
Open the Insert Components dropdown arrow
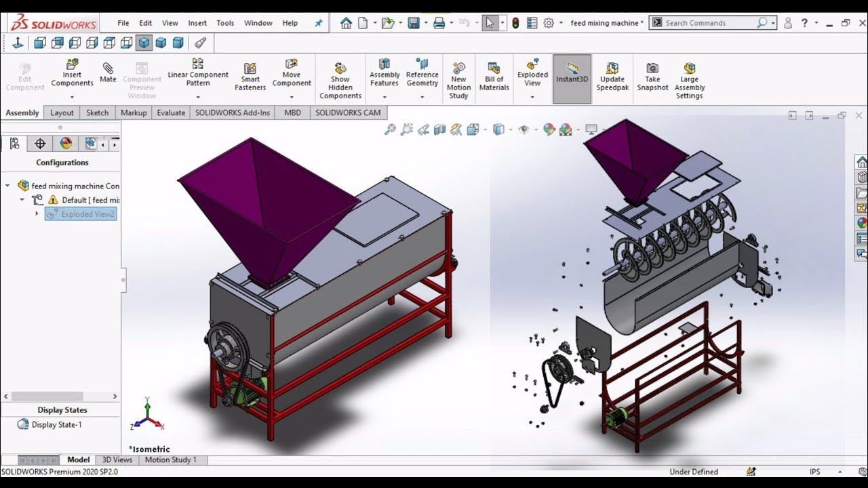coord(72,97)
